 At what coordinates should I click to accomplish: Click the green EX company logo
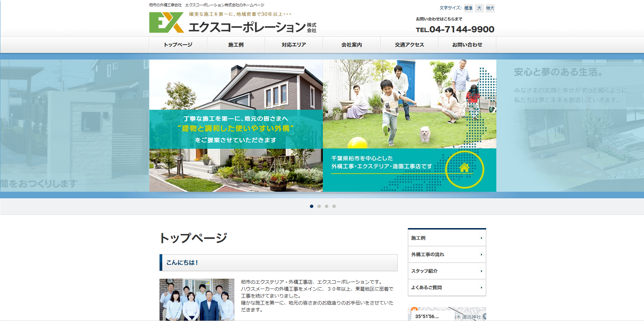(167, 23)
